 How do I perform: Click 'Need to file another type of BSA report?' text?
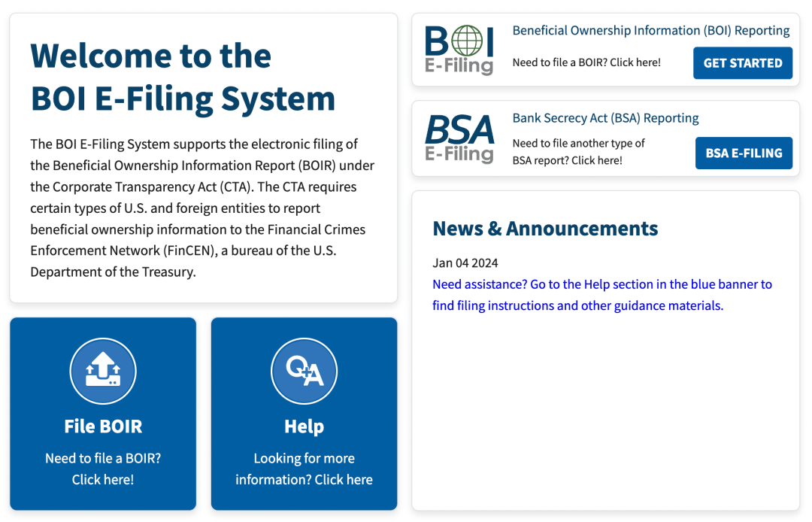pyautogui.click(x=578, y=151)
